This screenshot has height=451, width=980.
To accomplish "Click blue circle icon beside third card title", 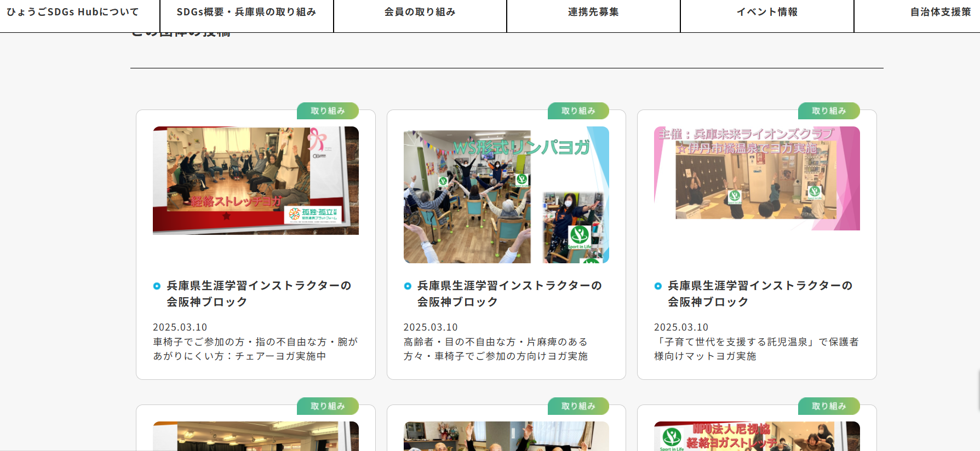I will pos(658,286).
